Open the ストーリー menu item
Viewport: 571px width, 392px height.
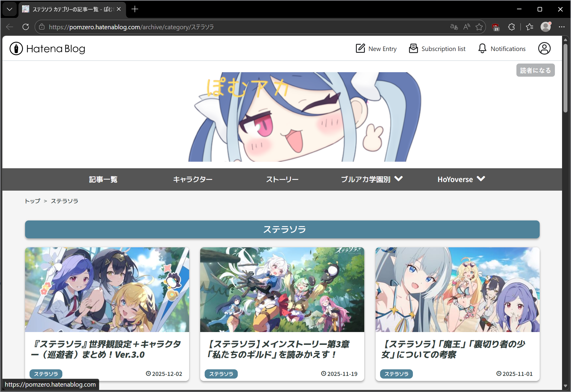point(282,179)
